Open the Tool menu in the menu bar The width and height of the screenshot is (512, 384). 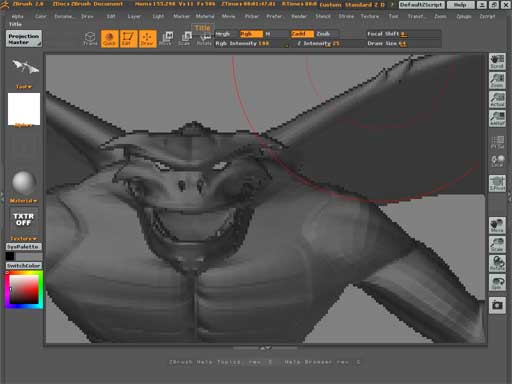[x=393, y=16]
